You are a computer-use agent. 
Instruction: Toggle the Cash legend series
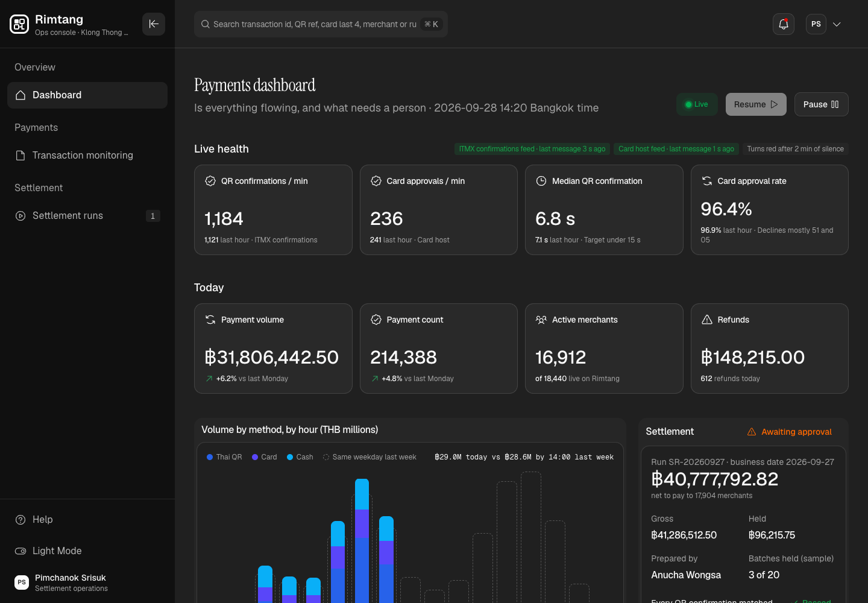300,457
